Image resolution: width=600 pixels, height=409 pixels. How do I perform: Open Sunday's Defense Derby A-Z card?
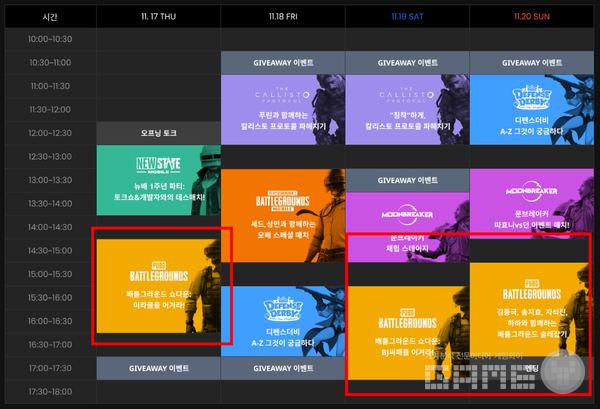coord(532,109)
